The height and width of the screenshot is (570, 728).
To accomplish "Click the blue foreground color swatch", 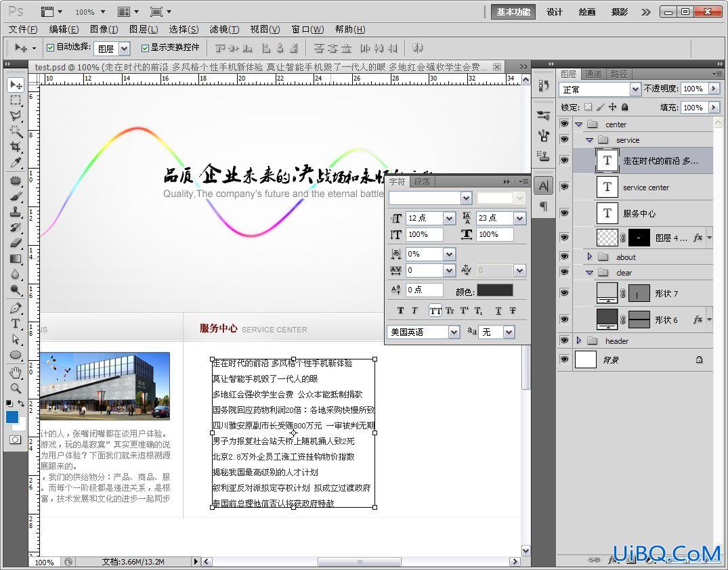I will coord(12,417).
